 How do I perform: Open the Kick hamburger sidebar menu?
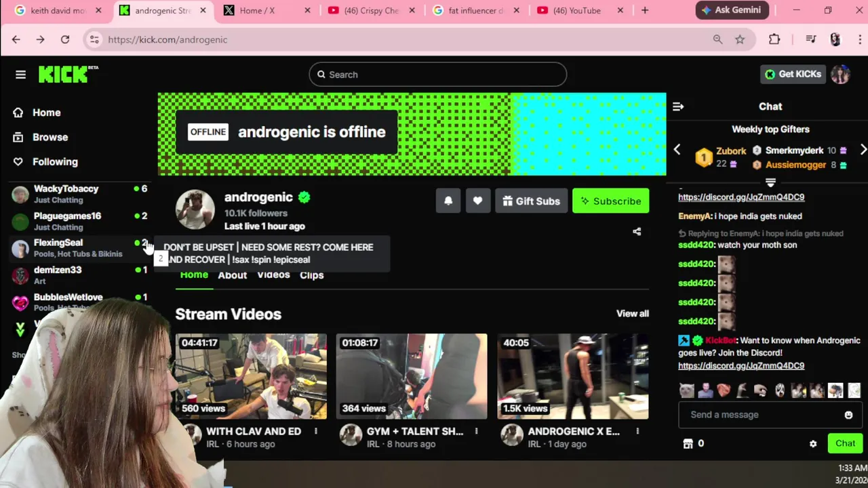click(x=20, y=75)
